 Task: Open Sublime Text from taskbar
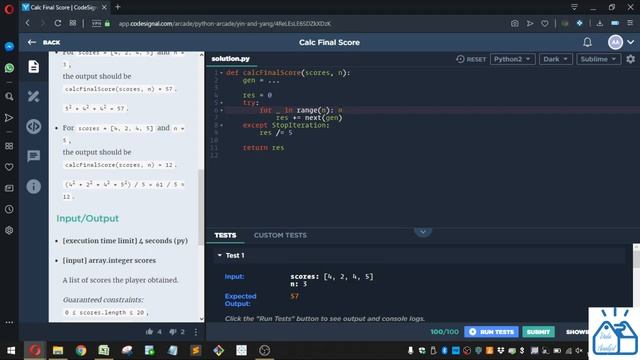[x=196, y=350]
